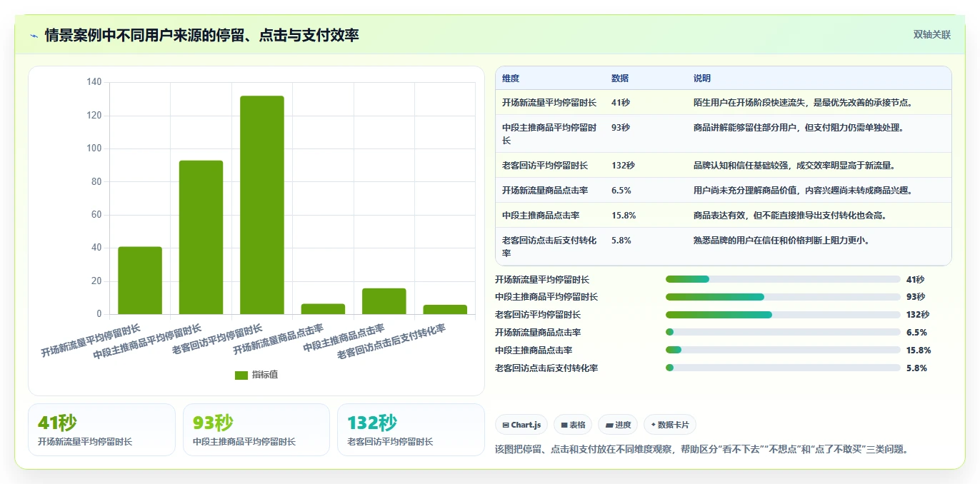The image size is (980, 484).
Task: Select the 进度 tag chip
Action: (x=618, y=425)
